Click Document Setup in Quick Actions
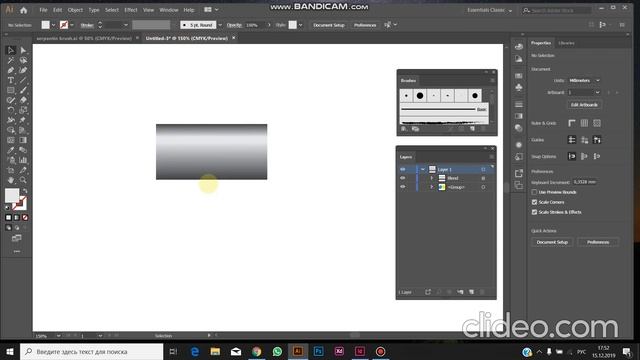The image size is (640, 360). [552, 242]
